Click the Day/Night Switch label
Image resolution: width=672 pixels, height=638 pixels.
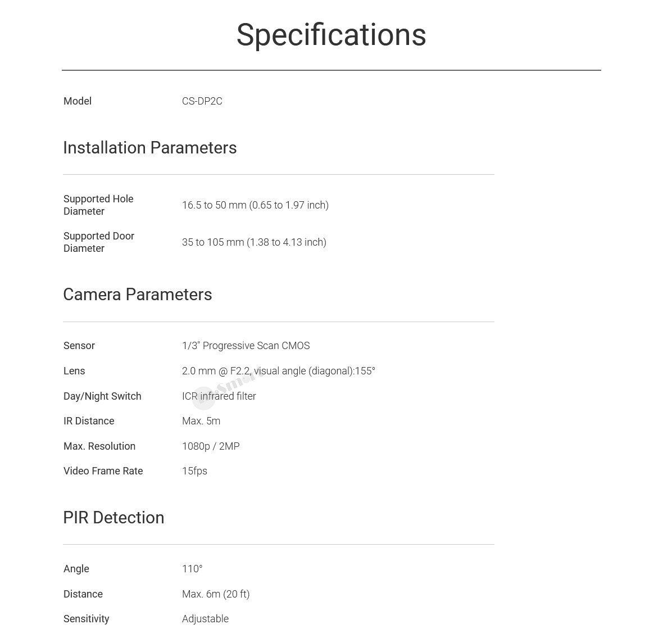pos(102,396)
